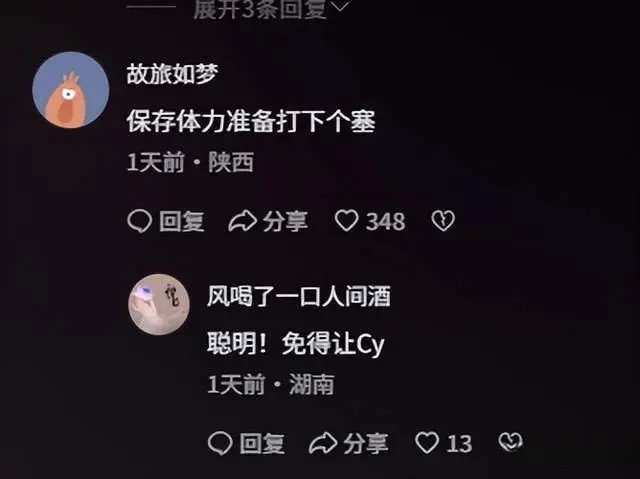Click the chevron beside 展开3条回复
This screenshot has width=640, height=479.
[x=339, y=6]
